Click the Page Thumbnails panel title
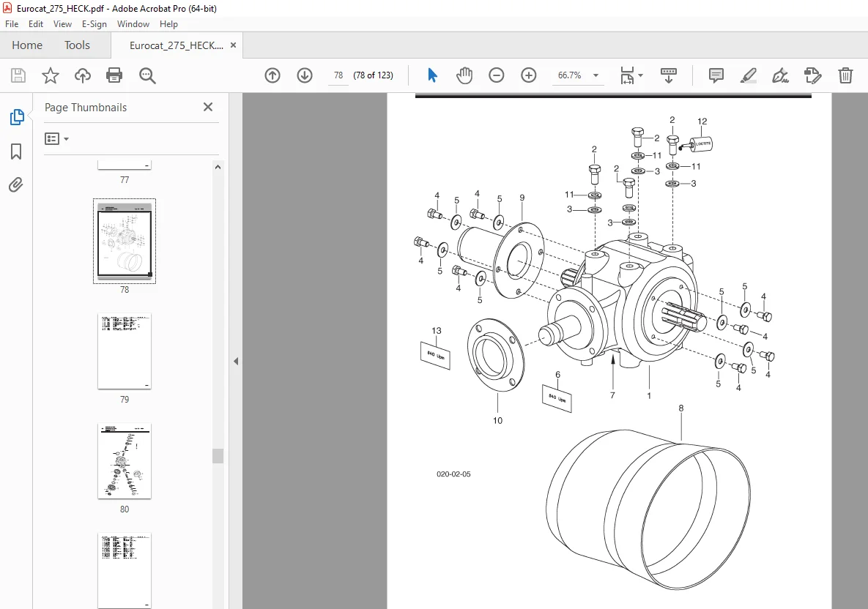This screenshot has height=609, width=868. (86, 108)
